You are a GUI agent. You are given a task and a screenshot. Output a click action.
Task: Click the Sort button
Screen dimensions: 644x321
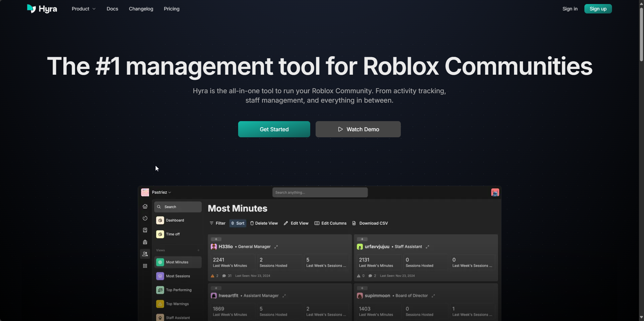point(238,223)
